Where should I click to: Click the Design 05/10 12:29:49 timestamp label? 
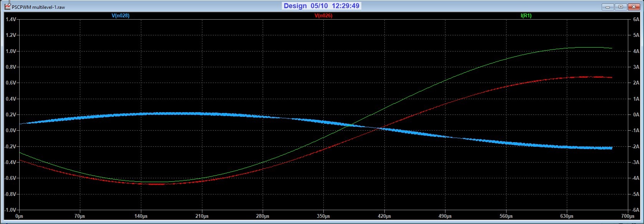321,6
